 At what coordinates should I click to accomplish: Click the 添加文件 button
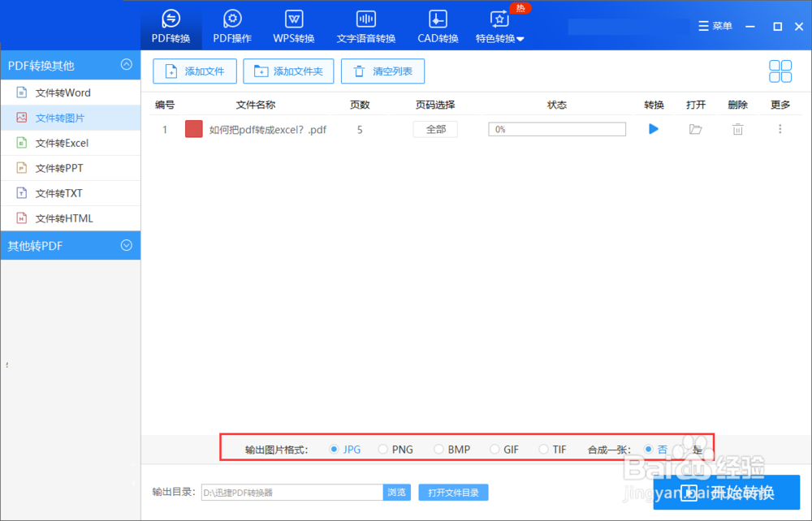(194, 71)
